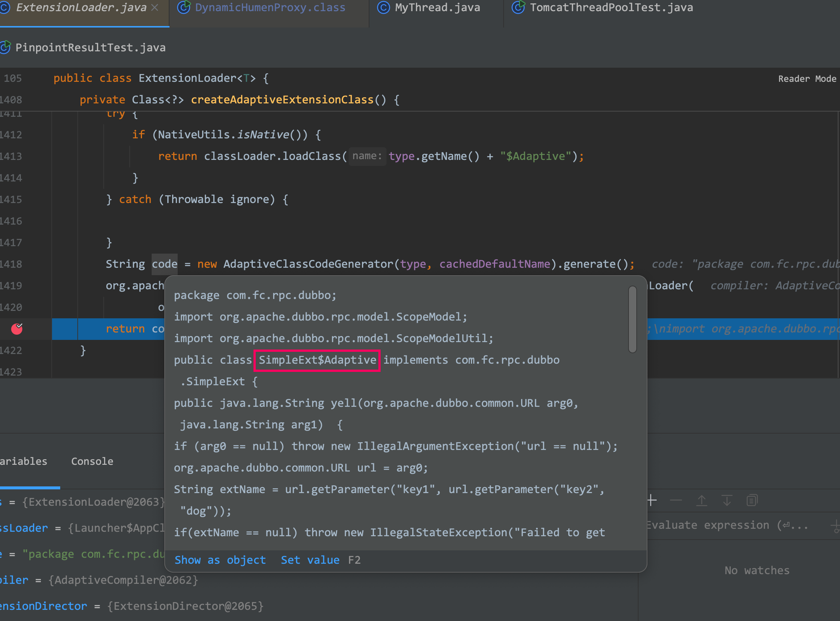Add a new watch with plus icon
The width and height of the screenshot is (840, 621).
tap(652, 501)
